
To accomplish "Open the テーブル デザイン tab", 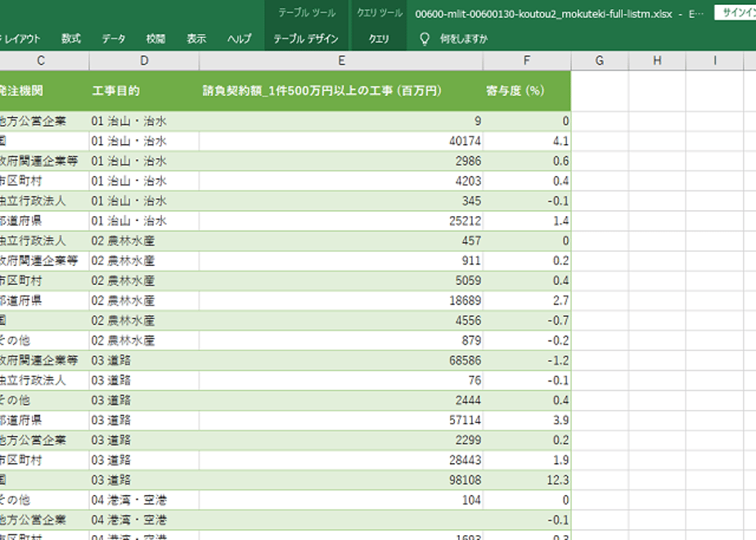I will 306,38.
